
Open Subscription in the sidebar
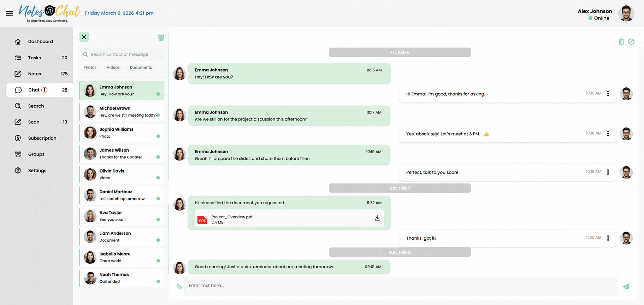click(40, 138)
